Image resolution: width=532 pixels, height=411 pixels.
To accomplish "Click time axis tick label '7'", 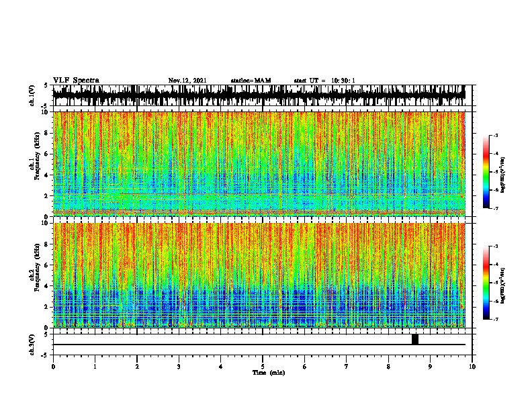I will (347, 367).
